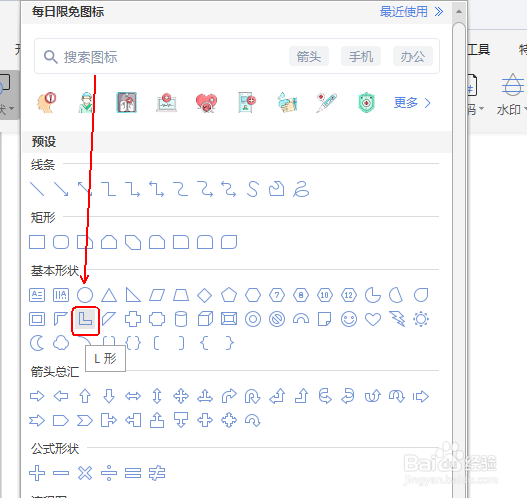Insert the cylinder shape
This screenshot has height=498, width=527.
tap(181, 319)
